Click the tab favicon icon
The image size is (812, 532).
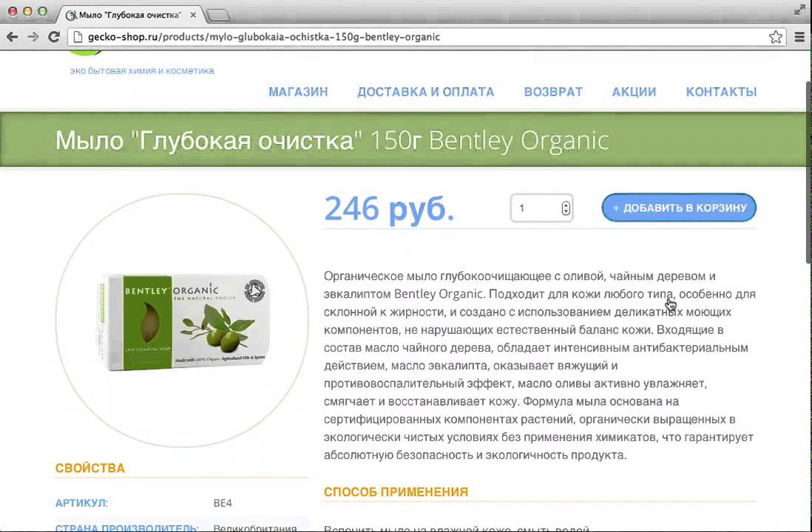pos(72,15)
